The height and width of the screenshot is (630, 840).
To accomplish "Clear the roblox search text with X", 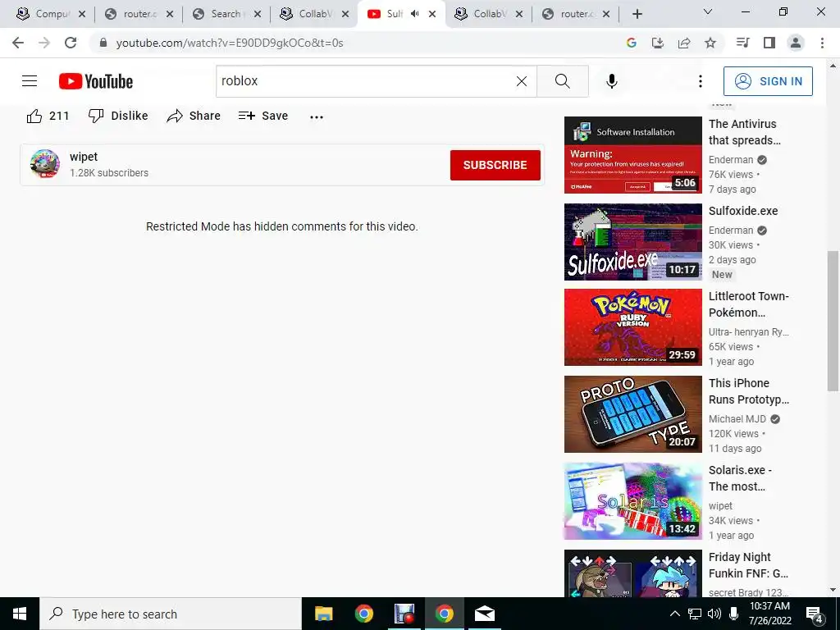I will 521,81.
